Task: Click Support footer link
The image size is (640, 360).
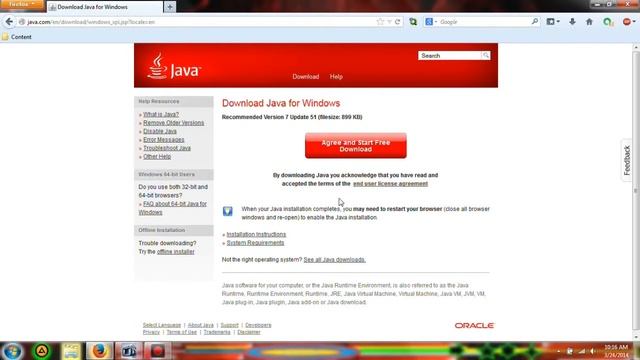Action: (x=229, y=325)
